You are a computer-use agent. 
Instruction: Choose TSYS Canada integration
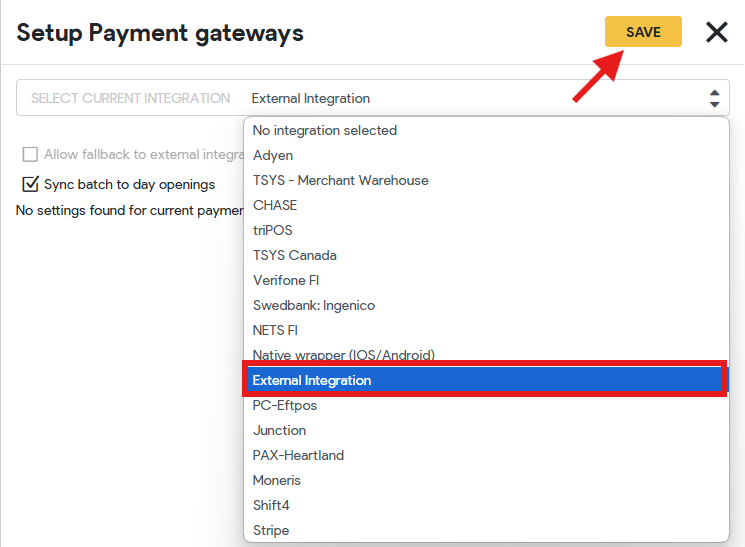[486, 255]
